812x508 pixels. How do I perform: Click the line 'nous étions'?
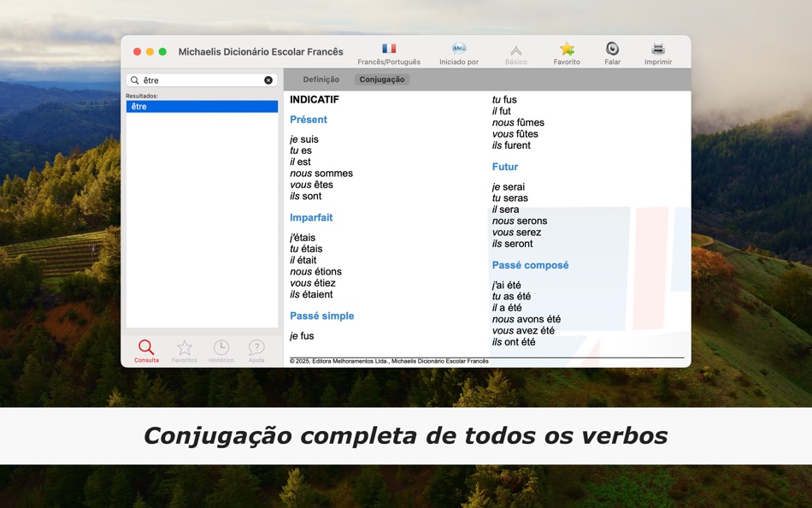[316, 272]
